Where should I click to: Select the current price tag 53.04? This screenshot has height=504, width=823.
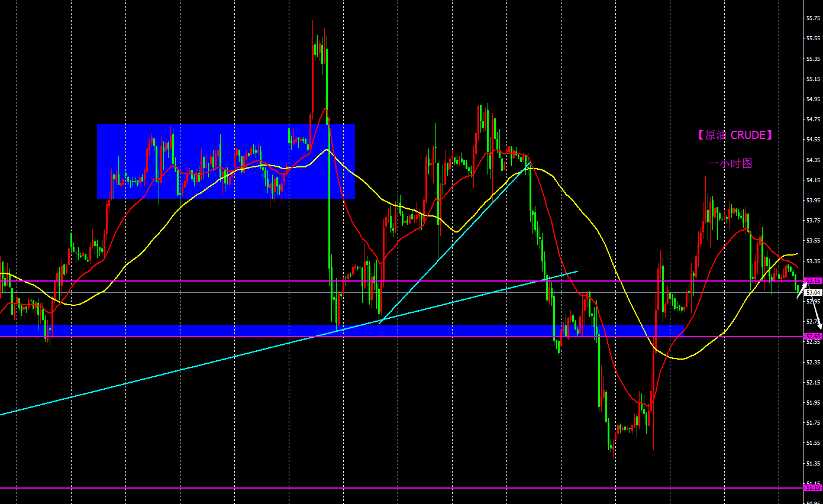coord(814,292)
